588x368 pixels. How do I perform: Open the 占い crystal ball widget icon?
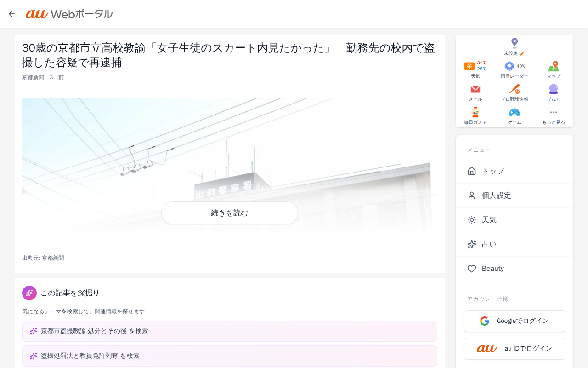pyautogui.click(x=554, y=89)
